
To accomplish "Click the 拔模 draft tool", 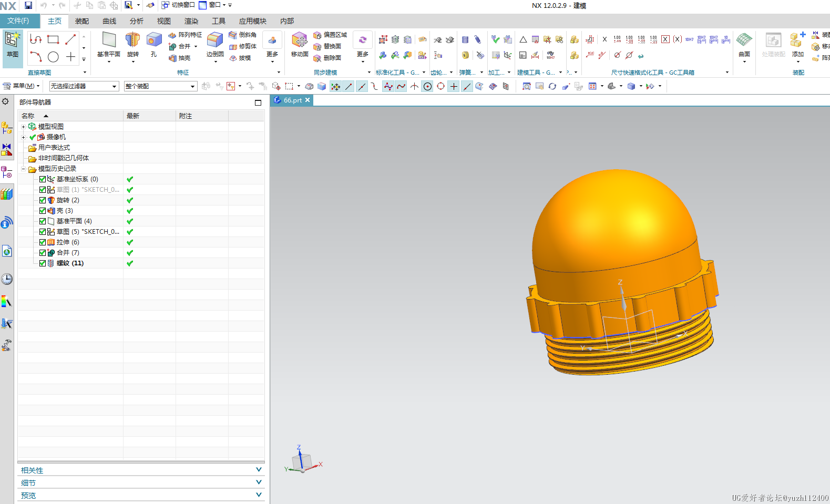I will tap(240, 58).
